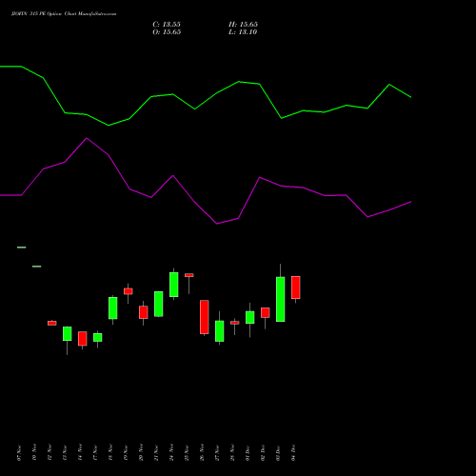Select the red candle for 14 Nov
The width and height of the screenshot is (476, 476).
83,339
